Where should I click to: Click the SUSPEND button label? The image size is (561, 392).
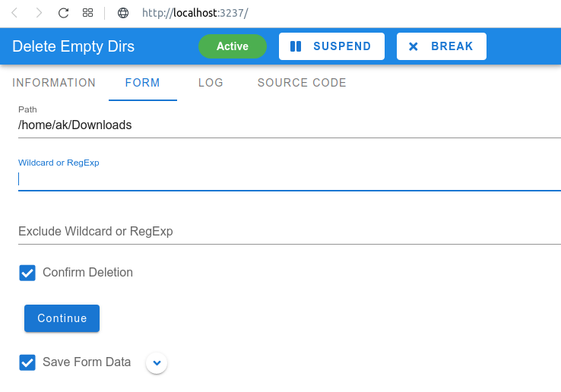tap(342, 46)
